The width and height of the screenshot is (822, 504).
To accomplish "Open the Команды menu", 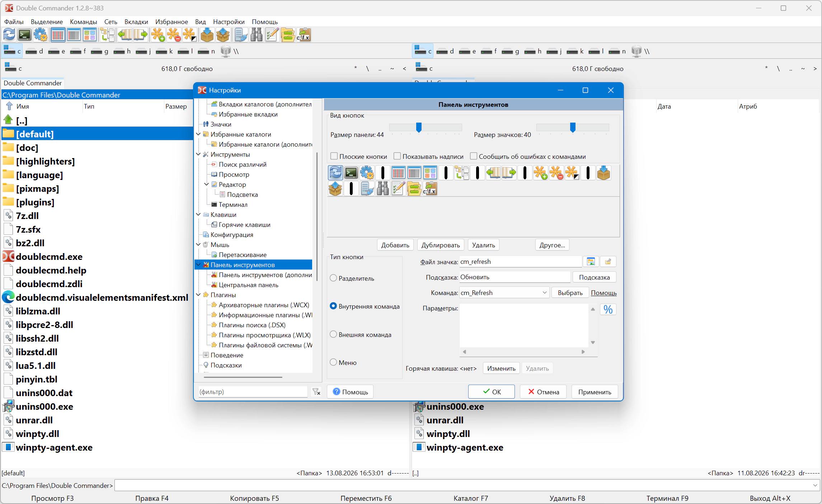I will [84, 22].
